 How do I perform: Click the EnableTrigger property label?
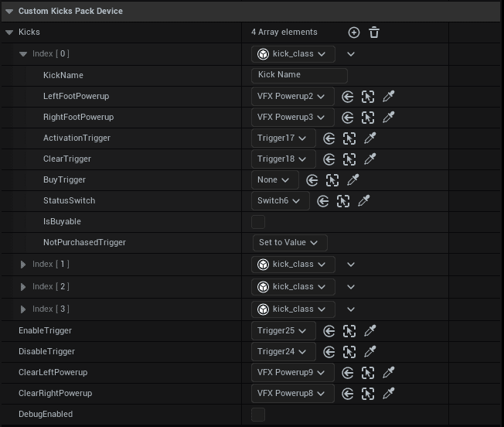point(45,331)
